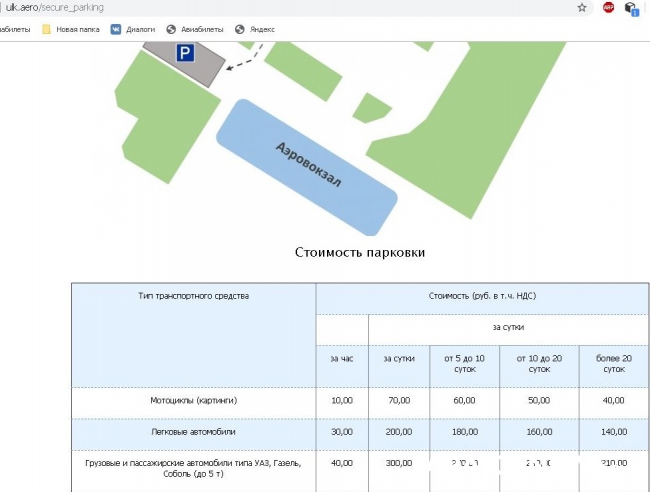Viewport: 650px width, 492px height.
Task: Click the Стоимость (руб. в т.ч. НДС) header
Action: pyautogui.click(x=482, y=296)
